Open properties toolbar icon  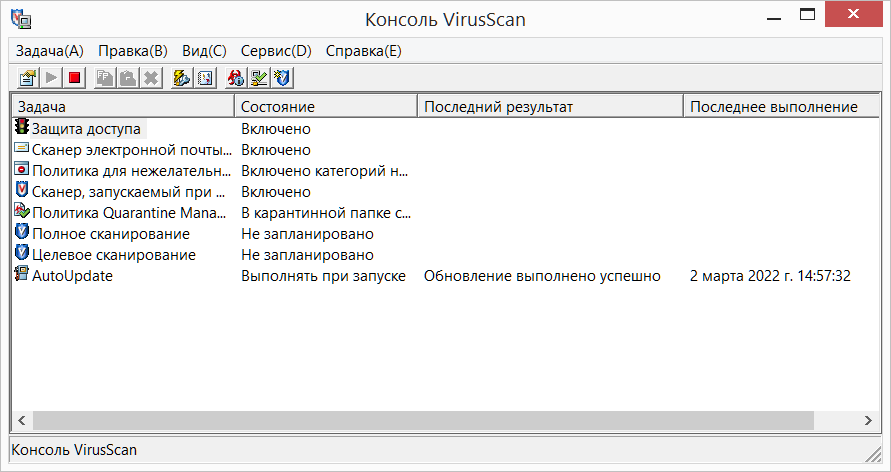28,78
